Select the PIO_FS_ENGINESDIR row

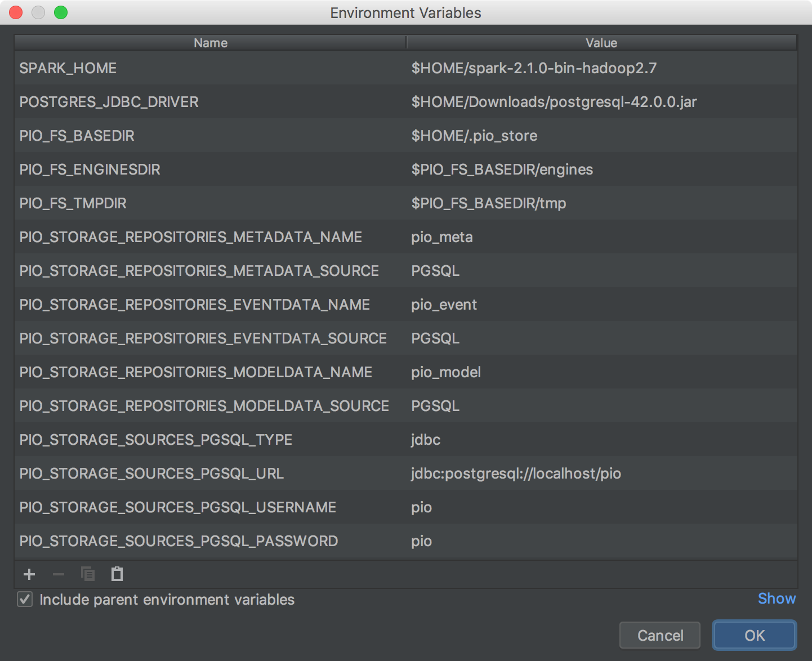pyautogui.click(x=90, y=169)
